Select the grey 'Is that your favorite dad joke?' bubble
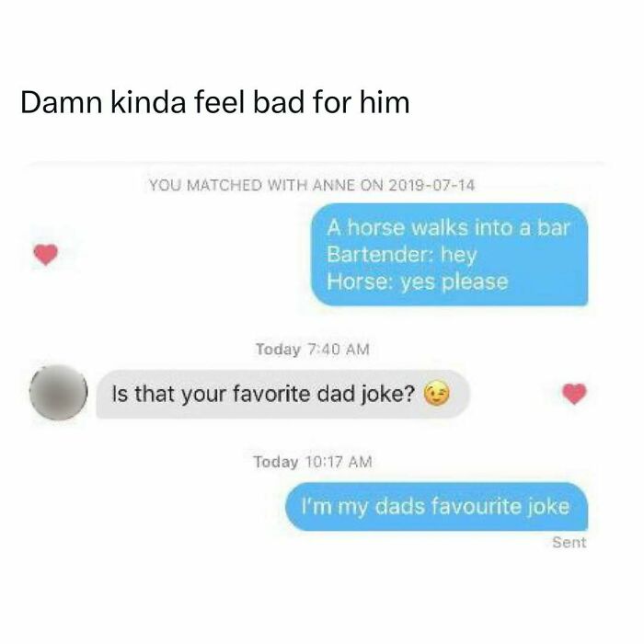This screenshot has width=644, height=644. (282, 395)
